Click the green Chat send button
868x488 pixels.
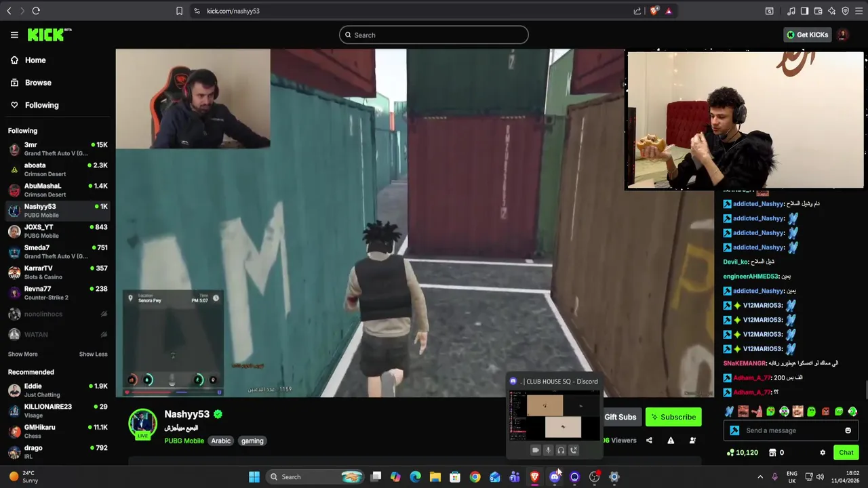pos(846,453)
